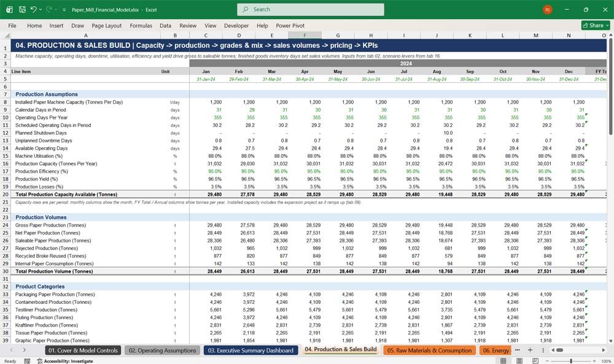Click the Excel app icon in title bar
The image size is (614, 364).
(x=9, y=9)
